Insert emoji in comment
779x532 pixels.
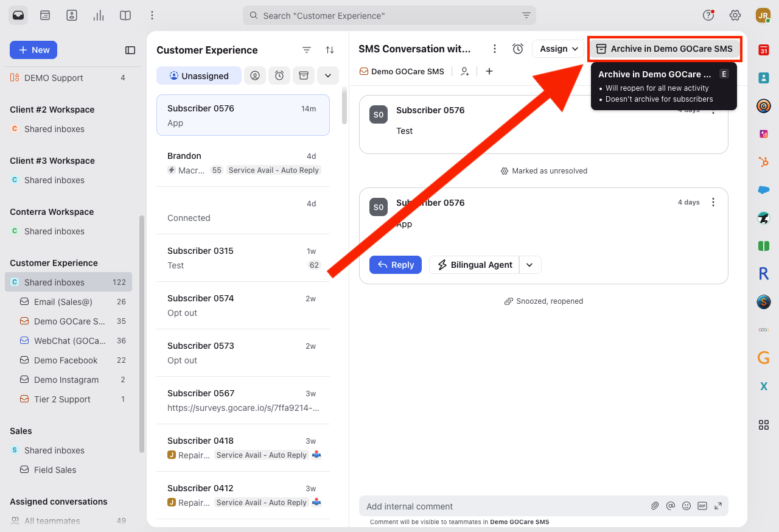click(x=686, y=506)
